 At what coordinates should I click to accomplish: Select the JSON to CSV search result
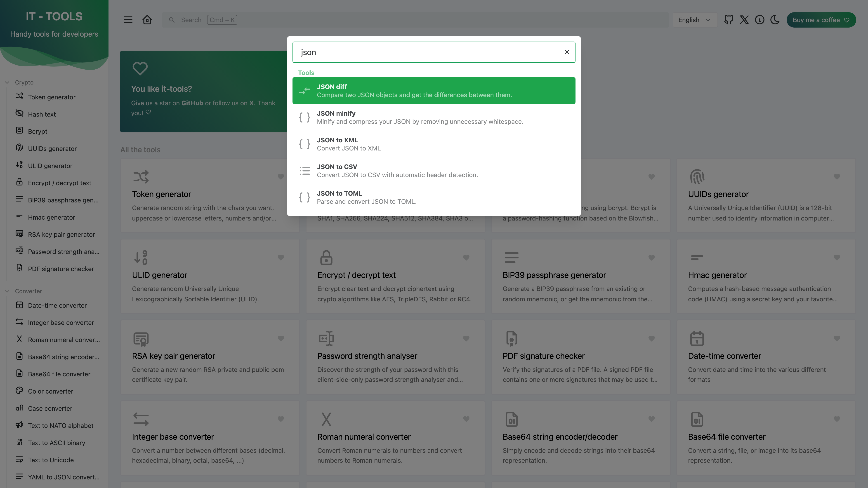click(x=434, y=170)
